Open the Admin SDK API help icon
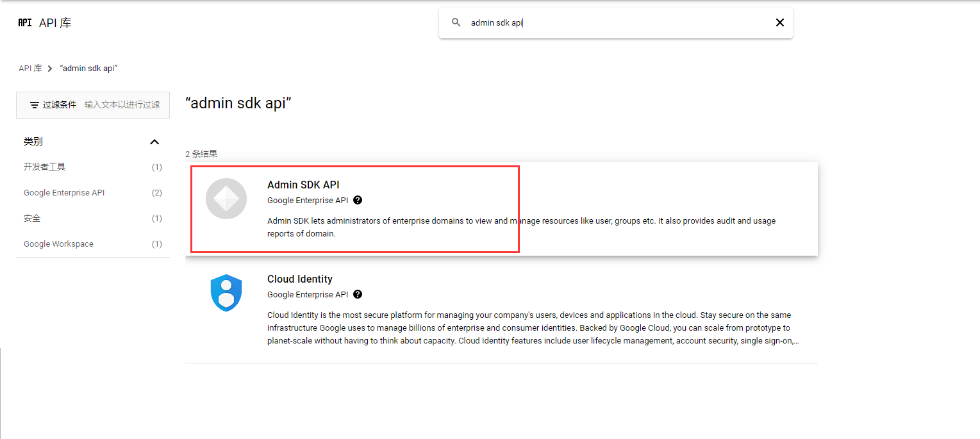Image resolution: width=980 pixels, height=439 pixels. click(358, 200)
